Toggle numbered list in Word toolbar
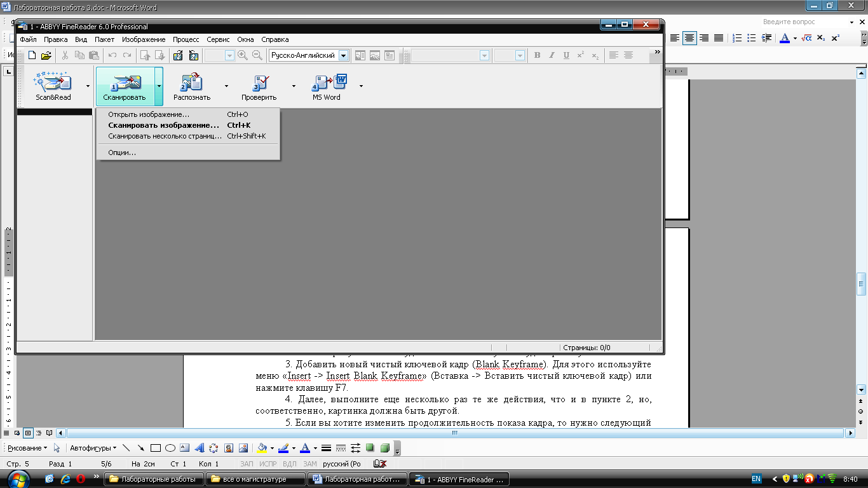Image resolution: width=868 pixels, height=488 pixels. (x=737, y=38)
